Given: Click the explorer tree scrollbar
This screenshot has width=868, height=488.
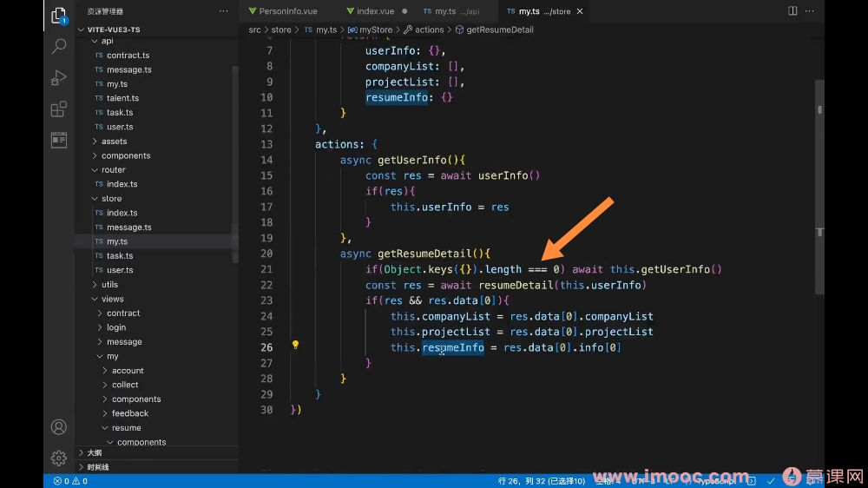Looking at the screenshot, I should (x=235, y=163).
